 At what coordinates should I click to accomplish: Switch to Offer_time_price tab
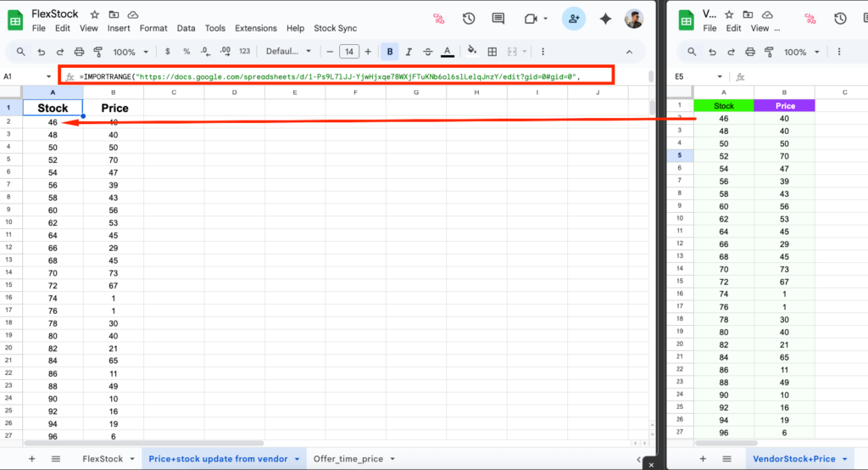[x=348, y=459]
